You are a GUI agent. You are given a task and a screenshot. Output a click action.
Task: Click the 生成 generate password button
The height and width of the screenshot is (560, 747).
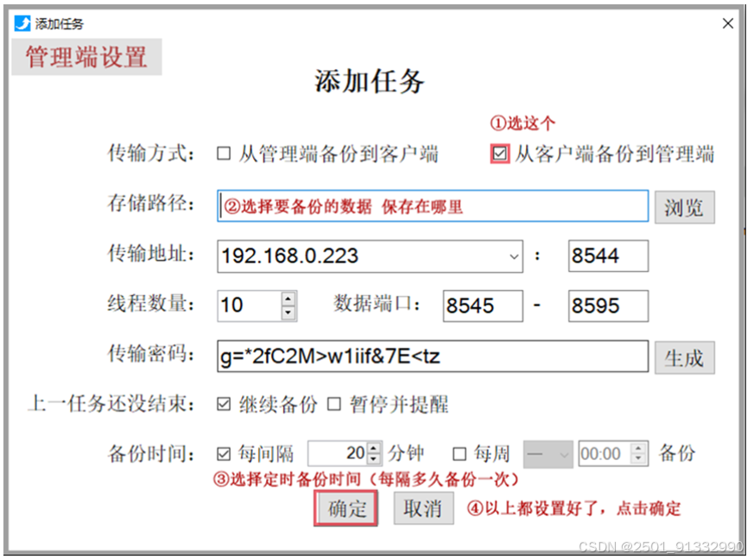(x=685, y=357)
